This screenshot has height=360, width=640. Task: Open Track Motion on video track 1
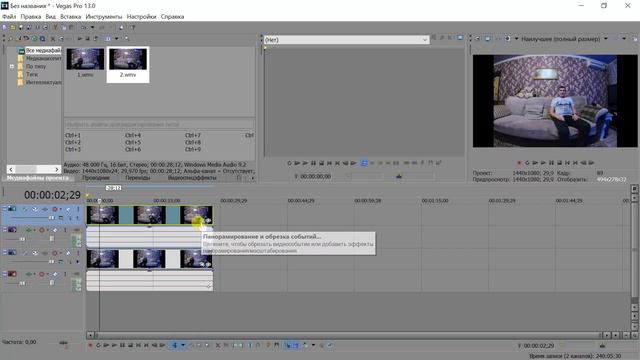[x=35, y=209]
